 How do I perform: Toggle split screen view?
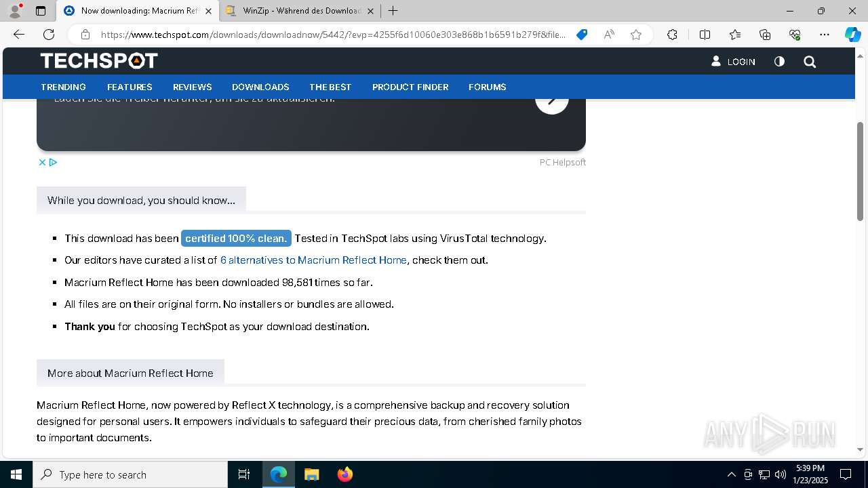click(705, 35)
